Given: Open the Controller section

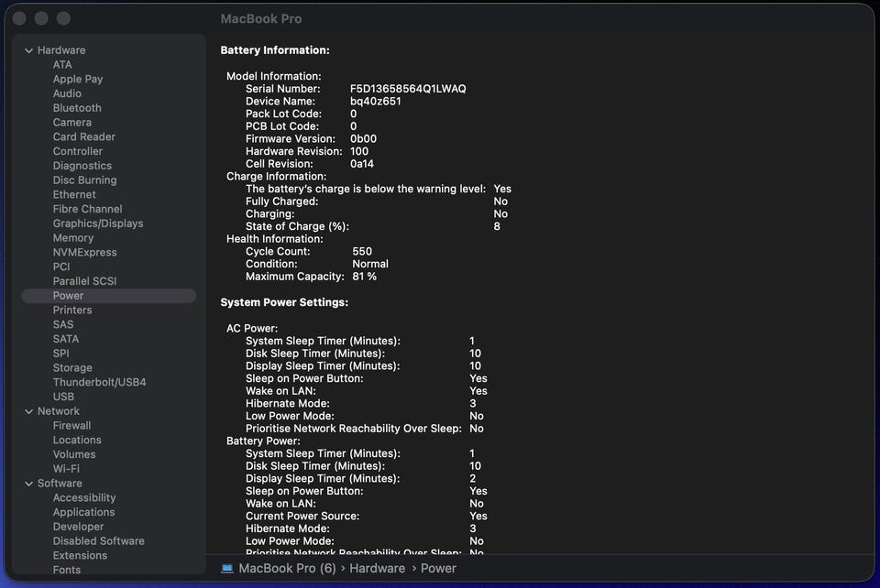Looking at the screenshot, I should (77, 151).
